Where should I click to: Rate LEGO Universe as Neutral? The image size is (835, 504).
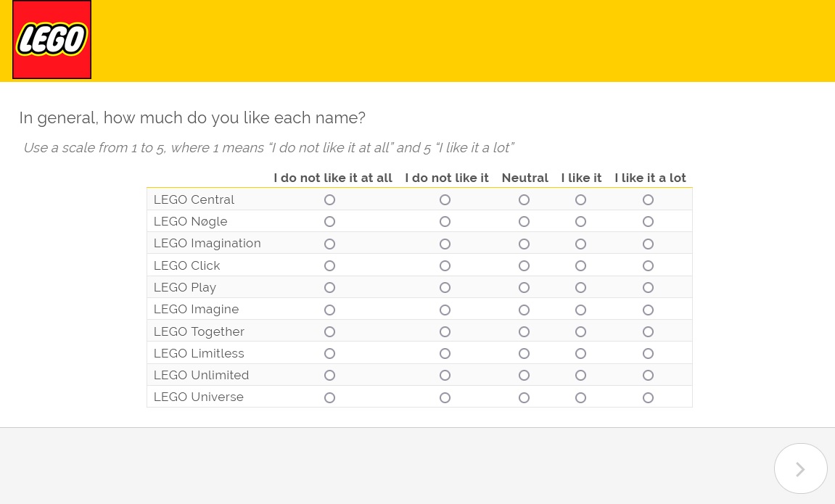click(524, 397)
